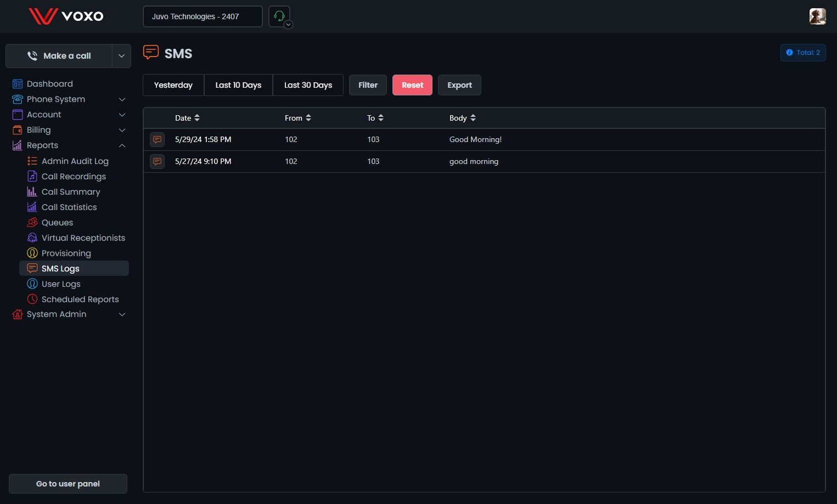This screenshot has height=504, width=837.
Task: Click user avatar in top right corner
Action: tap(818, 16)
